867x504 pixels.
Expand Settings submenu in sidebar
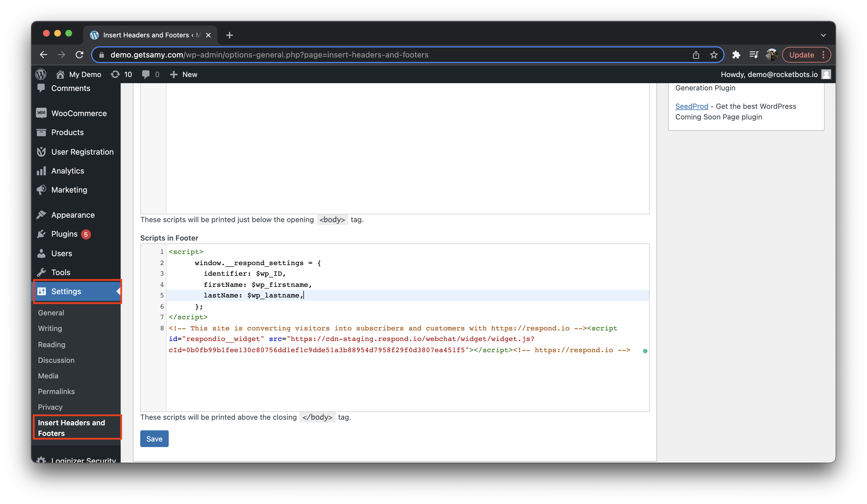click(118, 291)
